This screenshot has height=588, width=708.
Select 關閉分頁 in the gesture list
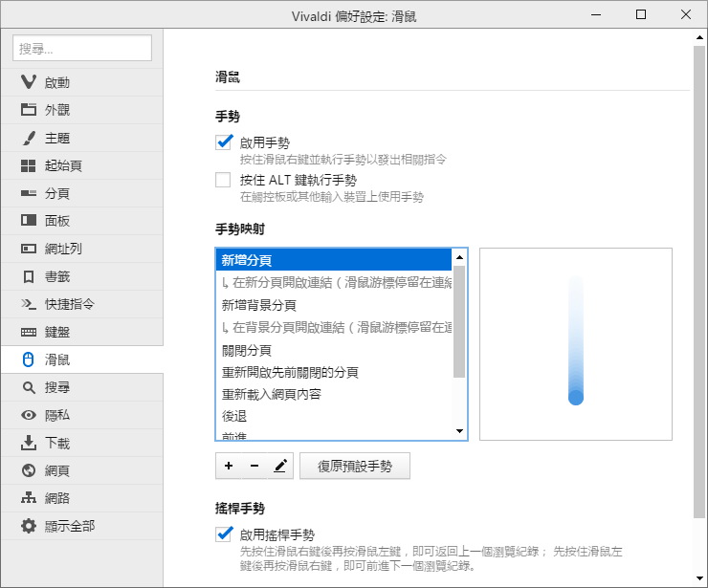[334, 350]
